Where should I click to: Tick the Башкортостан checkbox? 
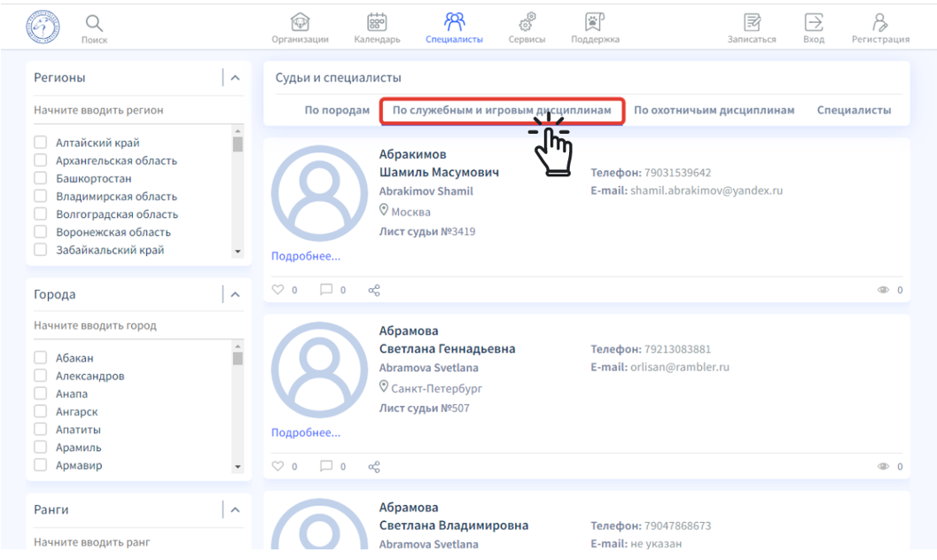(x=40, y=179)
